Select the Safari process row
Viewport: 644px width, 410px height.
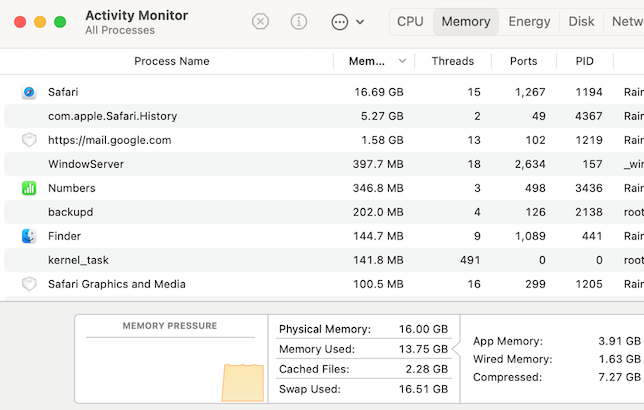[324, 92]
